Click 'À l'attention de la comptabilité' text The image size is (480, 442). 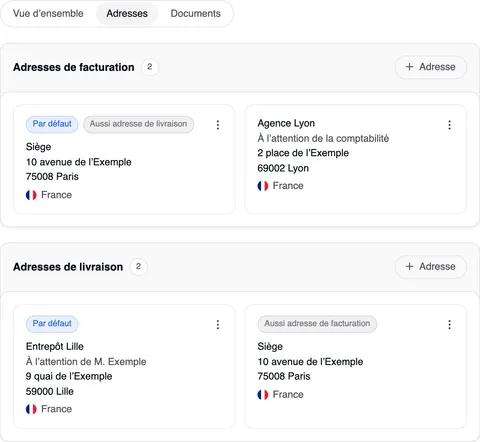323,138
